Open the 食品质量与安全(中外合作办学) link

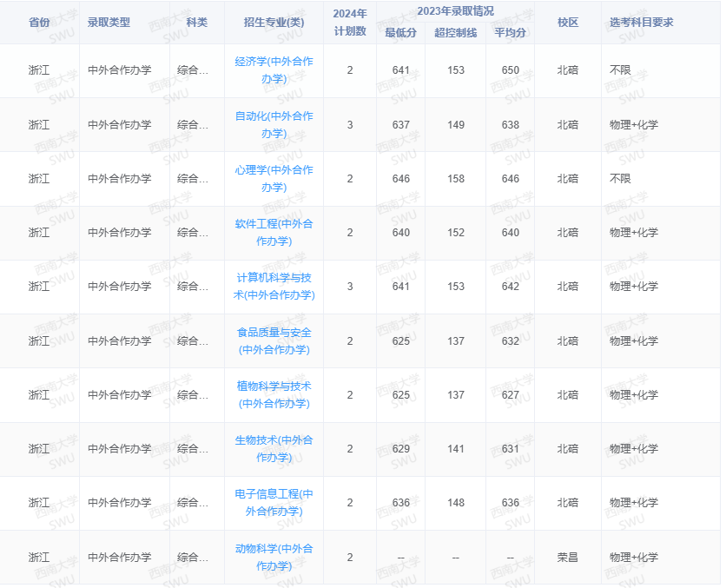(274, 341)
